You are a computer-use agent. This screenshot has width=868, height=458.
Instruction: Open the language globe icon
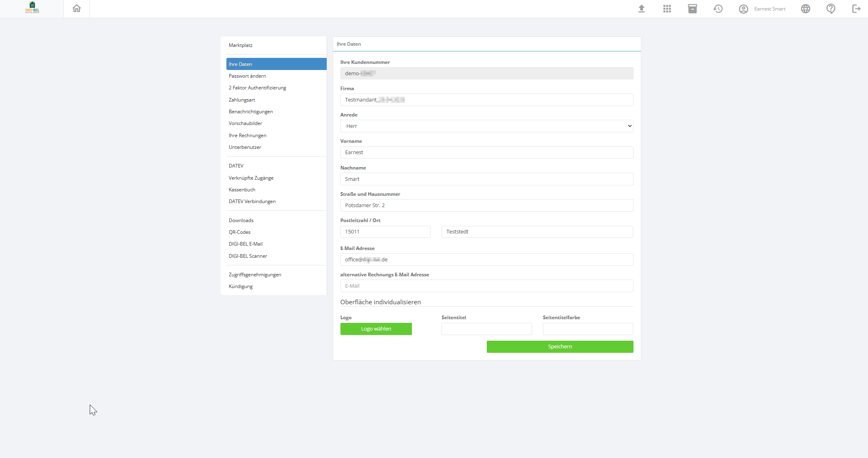pos(805,9)
